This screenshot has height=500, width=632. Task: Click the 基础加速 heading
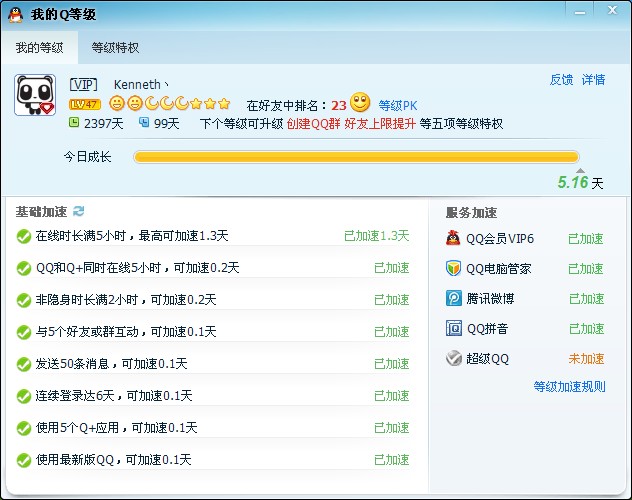tap(41, 212)
